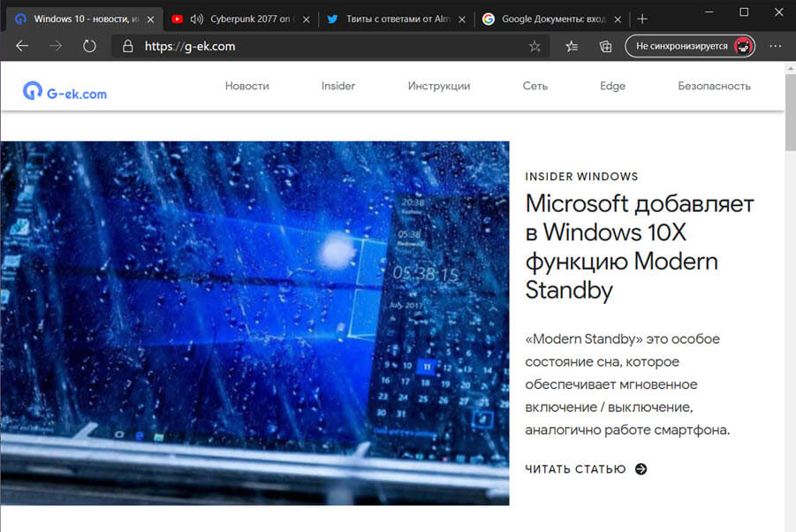The height and width of the screenshot is (532, 796).
Task: Switch to the Твиты с ответами tab
Action: [396, 19]
